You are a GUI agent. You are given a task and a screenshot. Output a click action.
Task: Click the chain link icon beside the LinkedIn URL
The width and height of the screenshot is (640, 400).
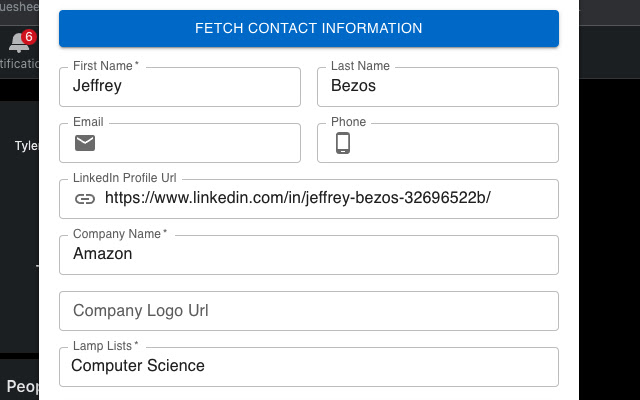point(86,199)
